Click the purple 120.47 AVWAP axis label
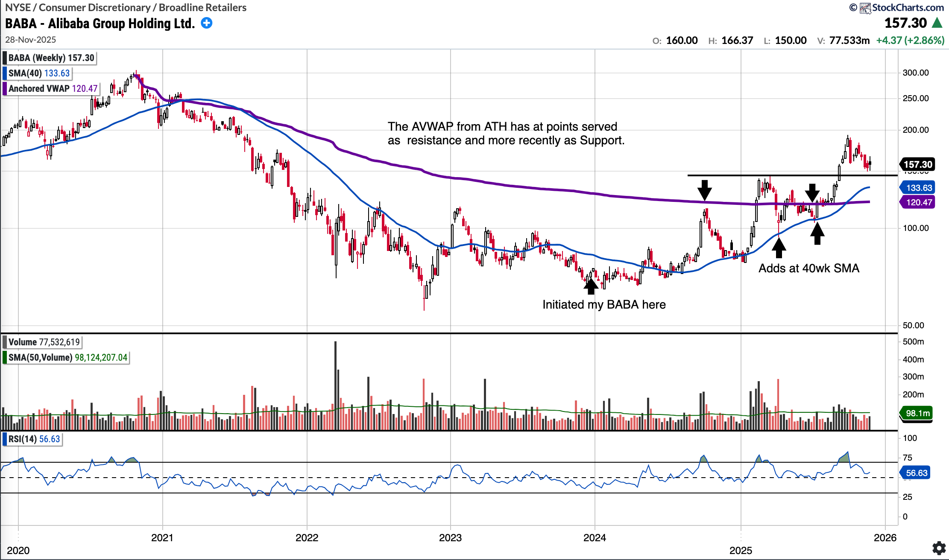The height and width of the screenshot is (560, 949). 918,202
